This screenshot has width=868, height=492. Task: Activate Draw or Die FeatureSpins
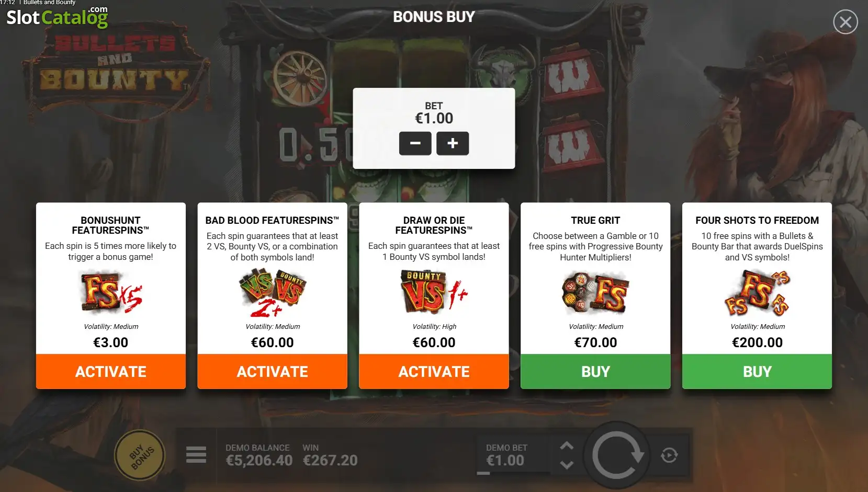tap(434, 371)
